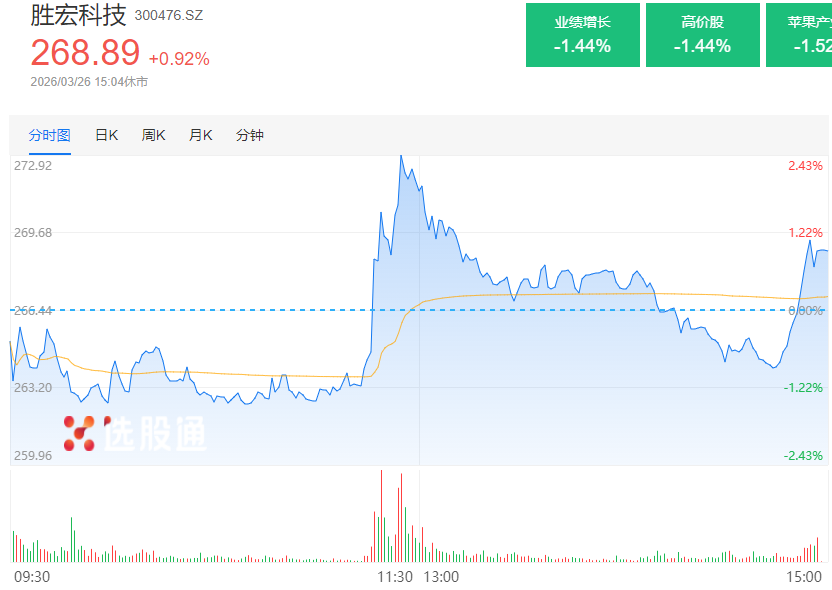832x590 pixels.
Task: Click the 09:30 time axis label
Action: pyautogui.click(x=32, y=577)
